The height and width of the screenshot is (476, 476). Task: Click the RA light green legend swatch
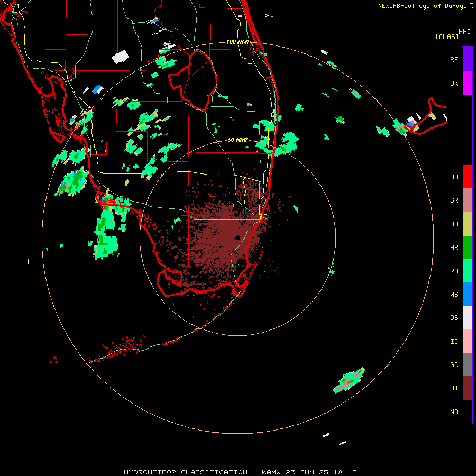467,271
